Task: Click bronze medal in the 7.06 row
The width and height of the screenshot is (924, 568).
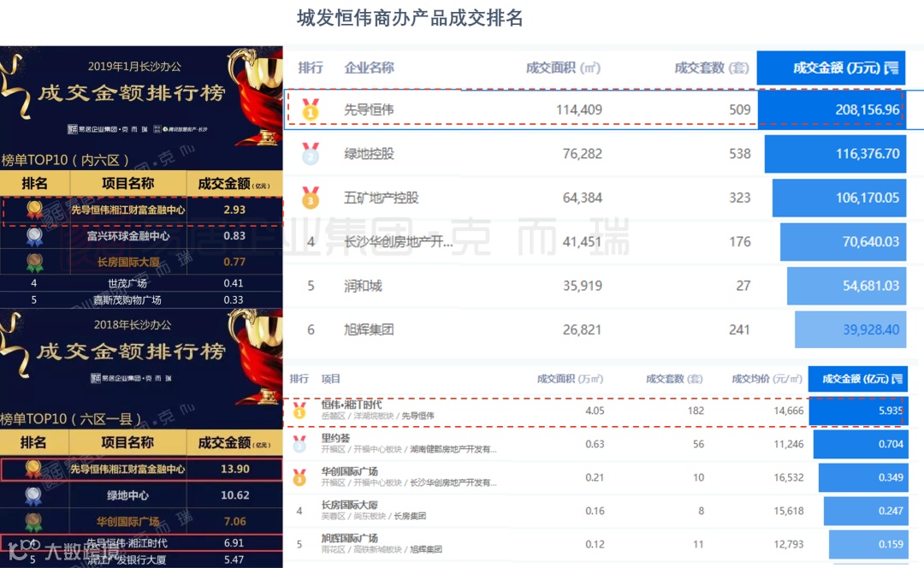Action: pos(33,522)
